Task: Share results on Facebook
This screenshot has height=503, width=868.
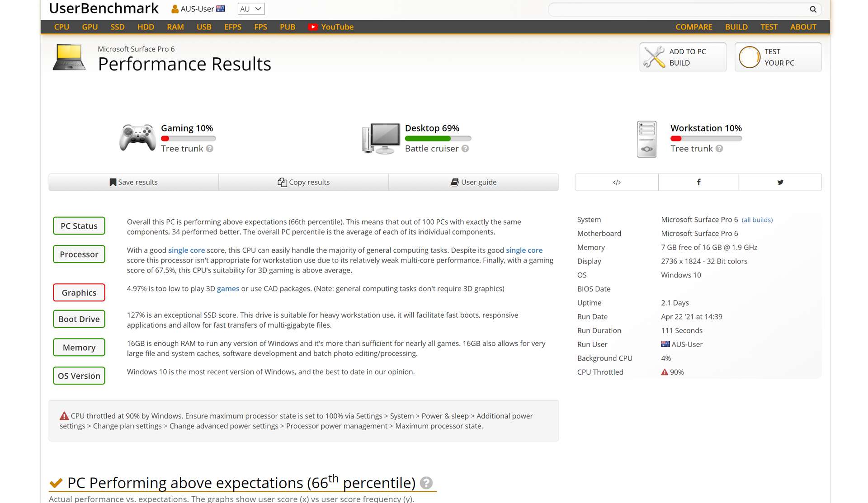Action: pos(698,182)
